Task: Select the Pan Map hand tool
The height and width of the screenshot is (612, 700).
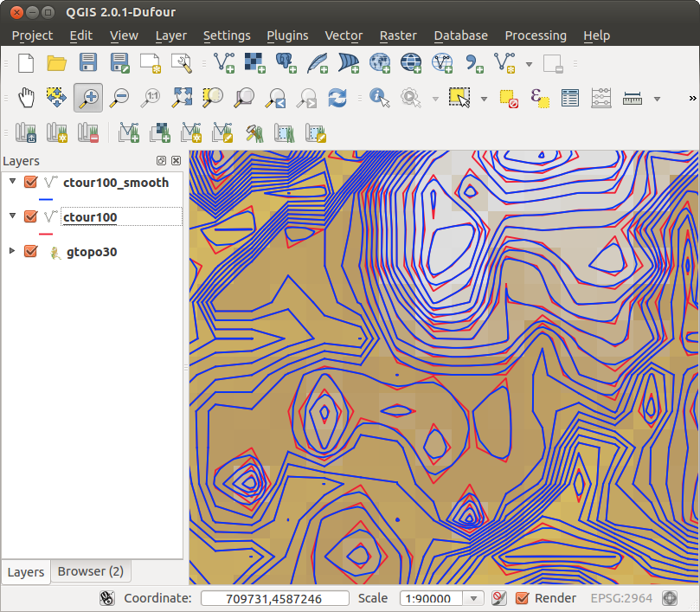Action: click(27, 97)
